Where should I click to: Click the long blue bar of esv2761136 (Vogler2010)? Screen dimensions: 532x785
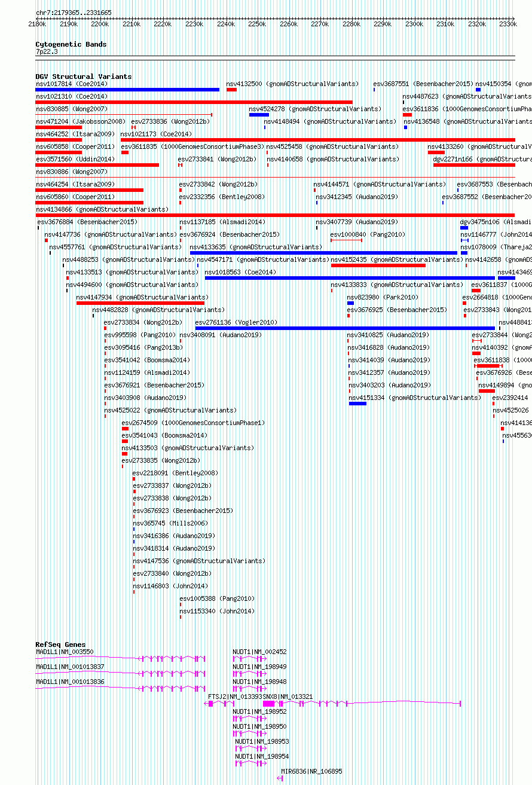(x=346, y=328)
